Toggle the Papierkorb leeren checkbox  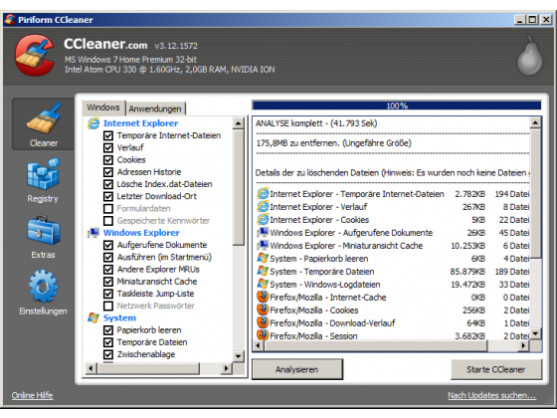point(108,330)
